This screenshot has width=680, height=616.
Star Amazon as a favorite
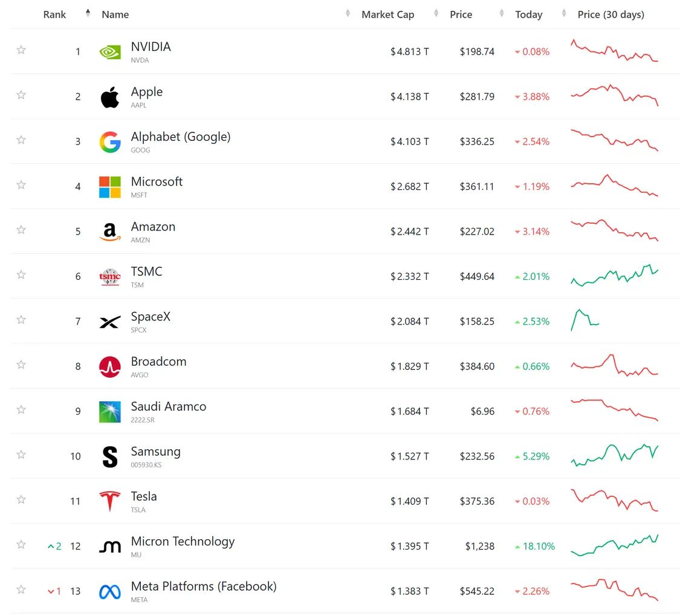21,230
